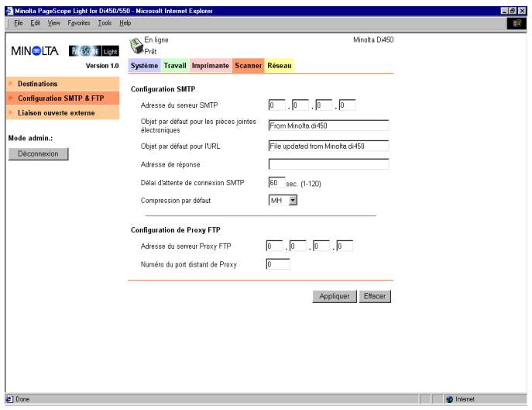The image size is (532, 410).
Task: Click third SMTP server address octet field
Action: pos(324,105)
